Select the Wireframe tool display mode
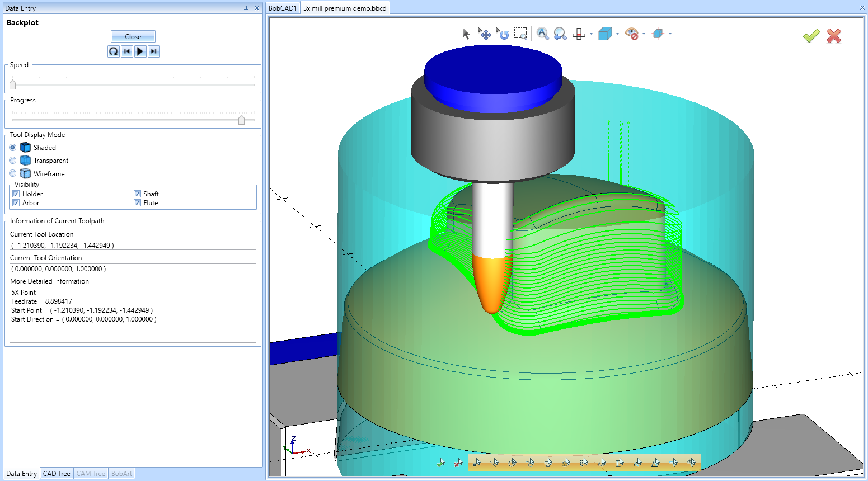868x481 pixels. coord(12,173)
